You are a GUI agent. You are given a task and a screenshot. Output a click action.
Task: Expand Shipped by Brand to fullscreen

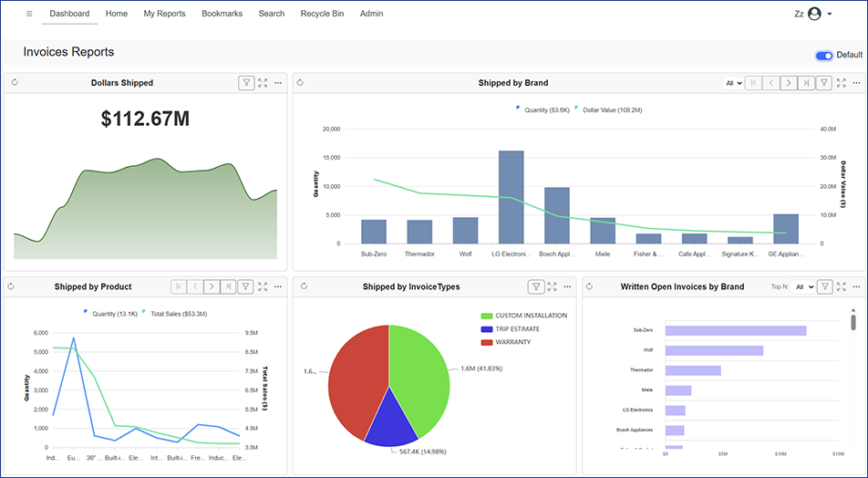pyautogui.click(x=841, y=83)
